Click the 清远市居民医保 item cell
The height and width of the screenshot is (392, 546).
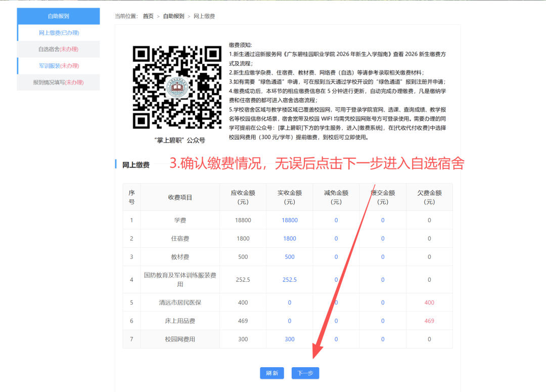(x=180, y=303)
